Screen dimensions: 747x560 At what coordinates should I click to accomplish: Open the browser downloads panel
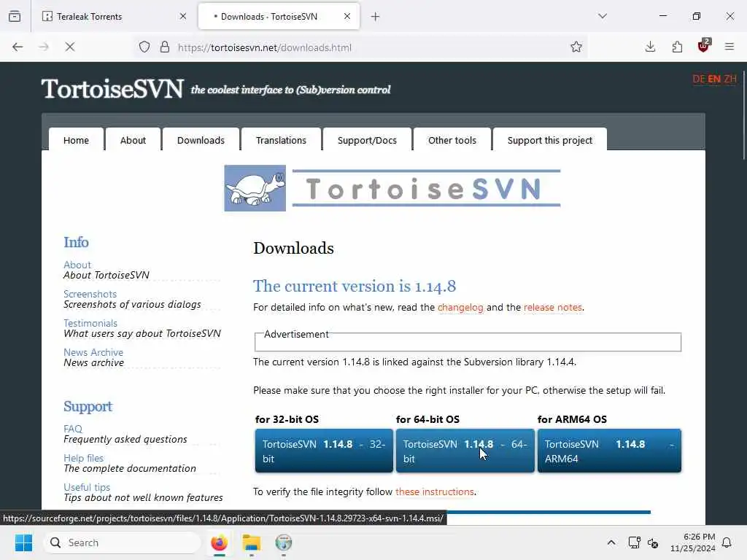click(x=650, y=47)
